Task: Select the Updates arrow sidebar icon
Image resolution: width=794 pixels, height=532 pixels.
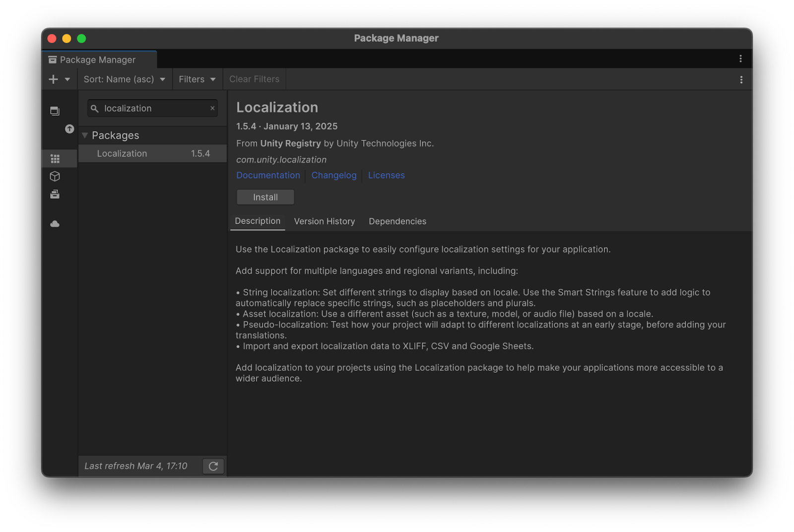Action: point(69,129)
